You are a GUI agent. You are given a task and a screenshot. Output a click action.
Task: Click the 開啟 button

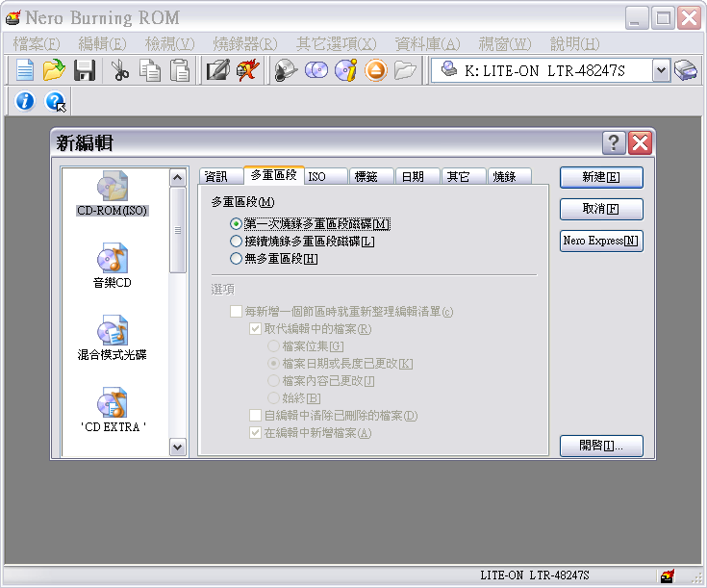click(601, 446)
